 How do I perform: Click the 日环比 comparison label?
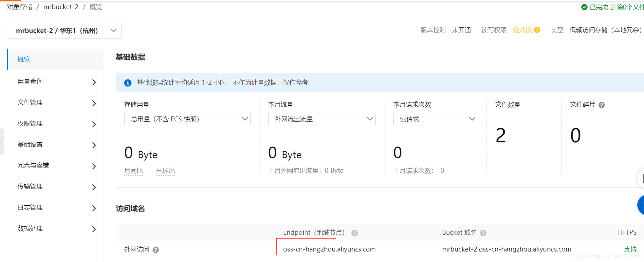(165, 171)
